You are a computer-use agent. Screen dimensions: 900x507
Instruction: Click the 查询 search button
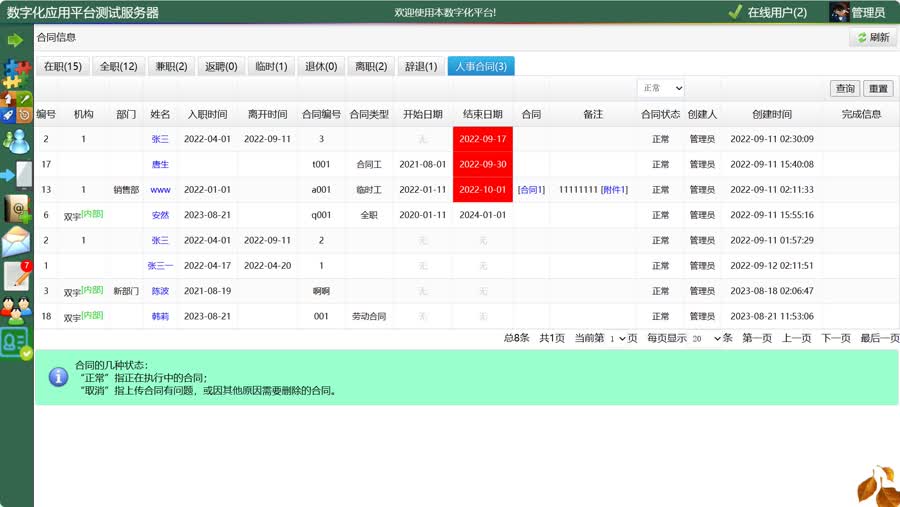click(845, 89)
